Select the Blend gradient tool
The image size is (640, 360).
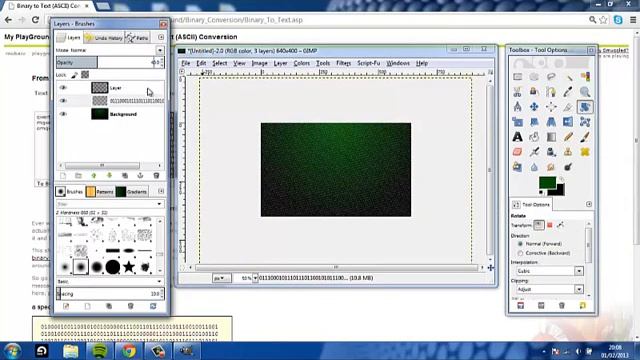pos(551,137)
